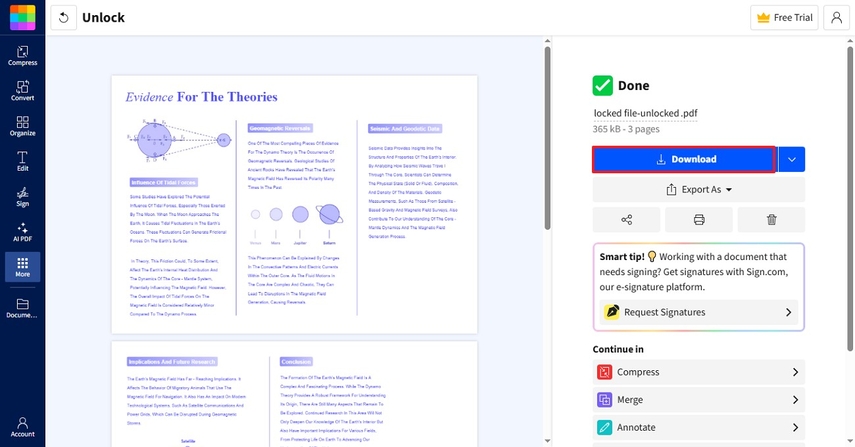Continue in Merge
855x447 pixels.
coord(699,400)
